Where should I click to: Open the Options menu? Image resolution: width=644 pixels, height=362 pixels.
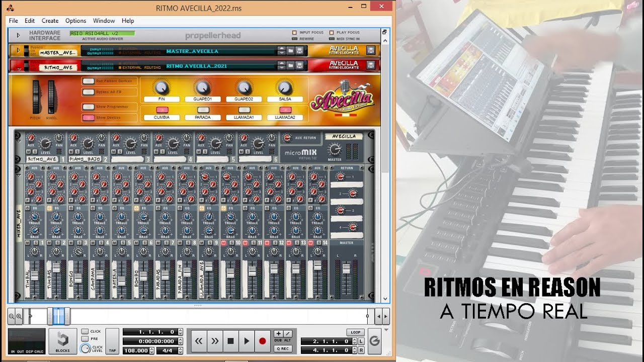point(75,21)
